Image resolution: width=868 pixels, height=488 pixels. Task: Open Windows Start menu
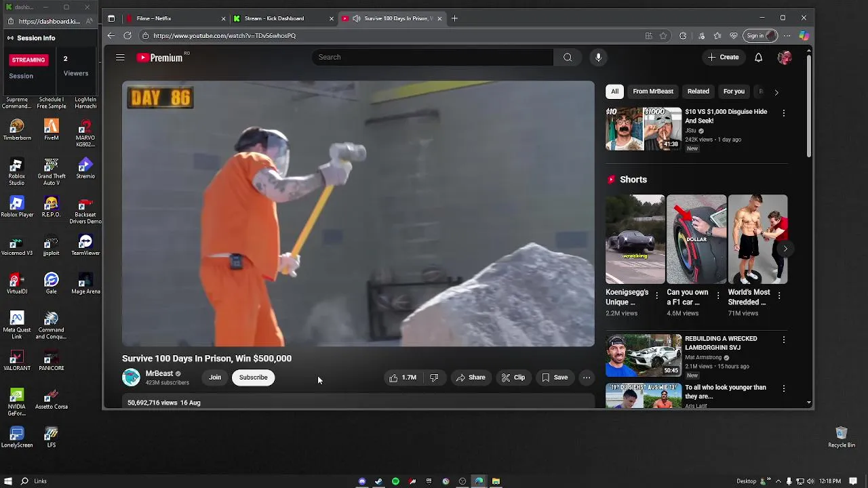[x=7, y=481]
